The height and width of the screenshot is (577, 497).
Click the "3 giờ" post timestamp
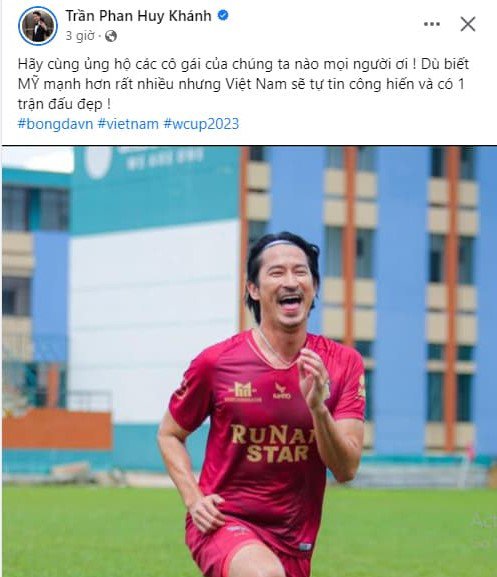pos(80,36)
